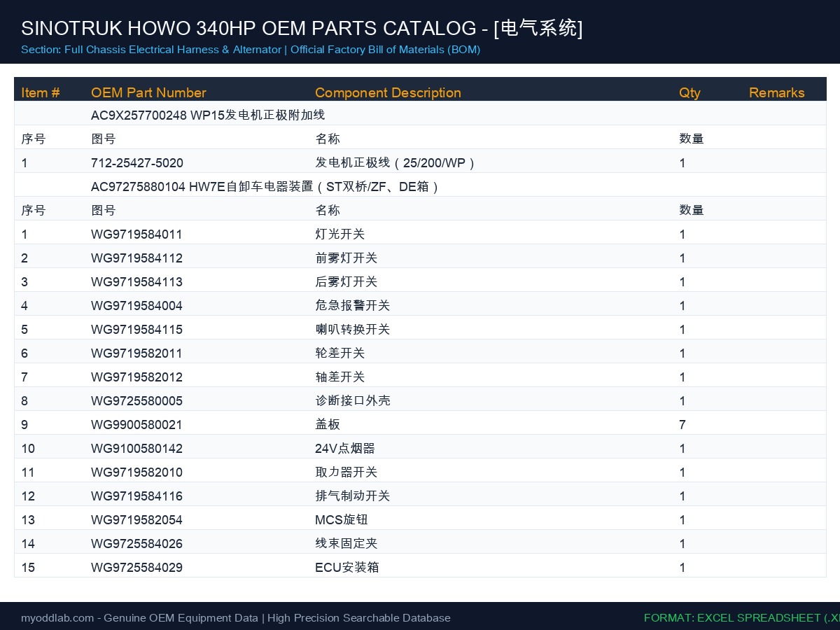The image size is (840, 630).
Task: Select part number WG9719584115
Action: click(136, 330)
